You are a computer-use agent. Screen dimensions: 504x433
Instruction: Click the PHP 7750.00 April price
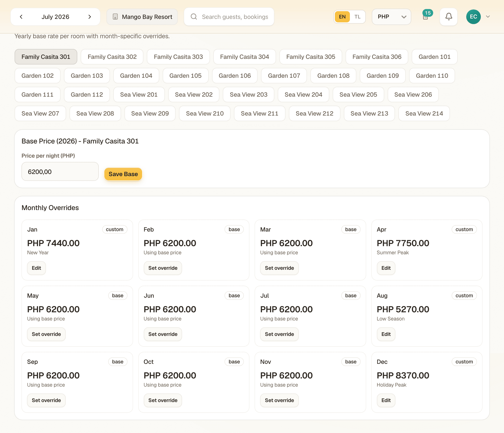(x=403, y=243)
